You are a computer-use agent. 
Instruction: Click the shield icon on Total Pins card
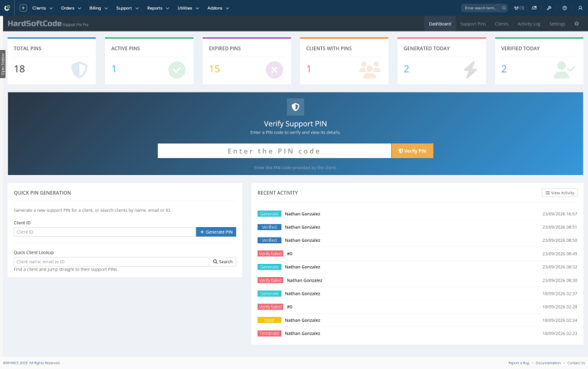79,70
